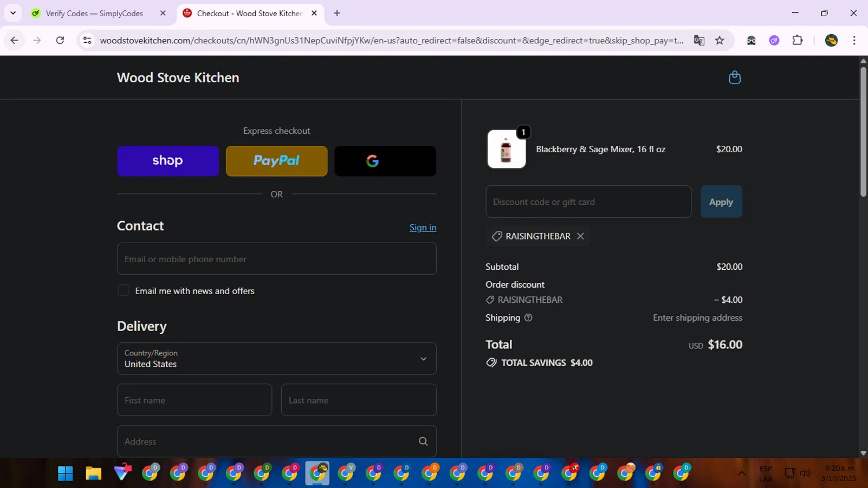Close the Checkout Wood Stove Kitchen tab
Viewport: 868px width, 488px height.
[x=314, y=13]
